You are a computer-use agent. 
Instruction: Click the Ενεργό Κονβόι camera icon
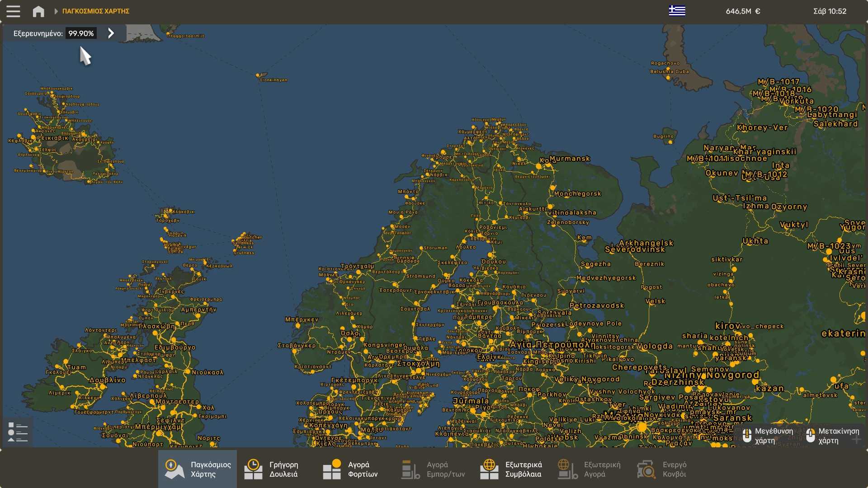646,469
